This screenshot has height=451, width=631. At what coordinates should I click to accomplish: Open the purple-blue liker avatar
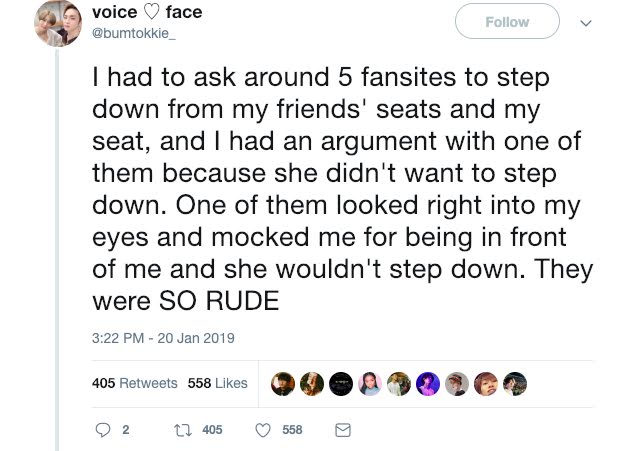(x=428, y=384)
